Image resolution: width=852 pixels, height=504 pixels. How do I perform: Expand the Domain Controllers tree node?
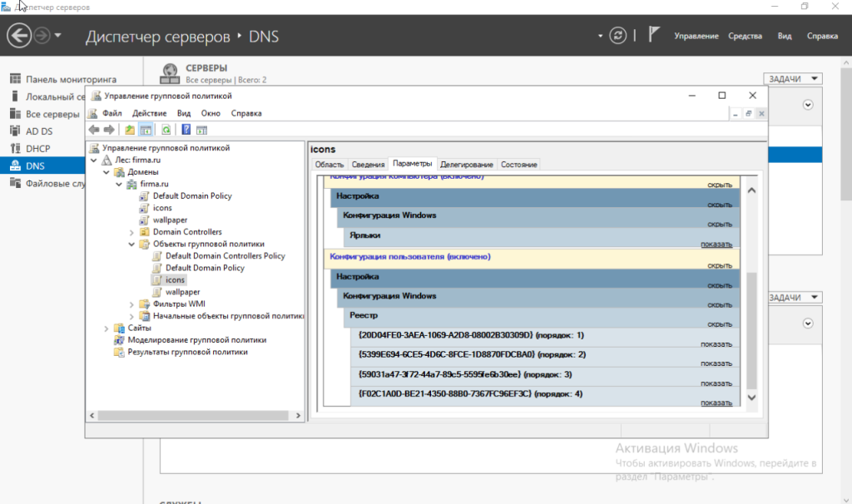click(x=131, y=232)
